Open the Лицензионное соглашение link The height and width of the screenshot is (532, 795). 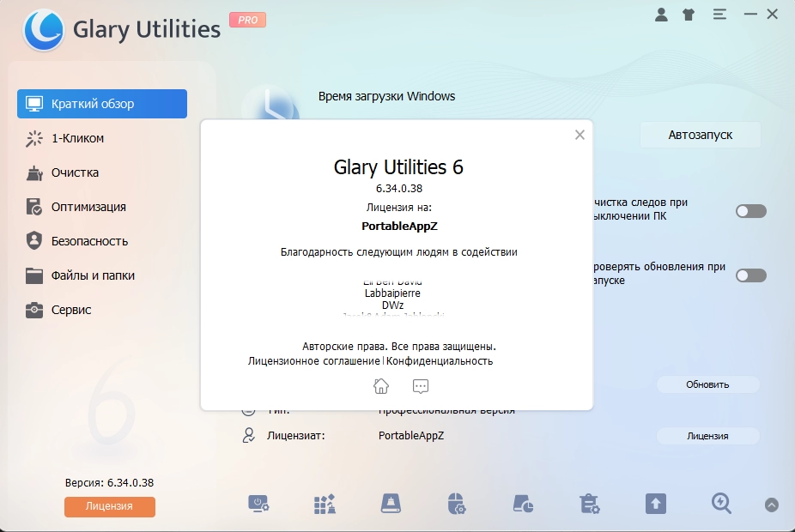tap(314, 360)
